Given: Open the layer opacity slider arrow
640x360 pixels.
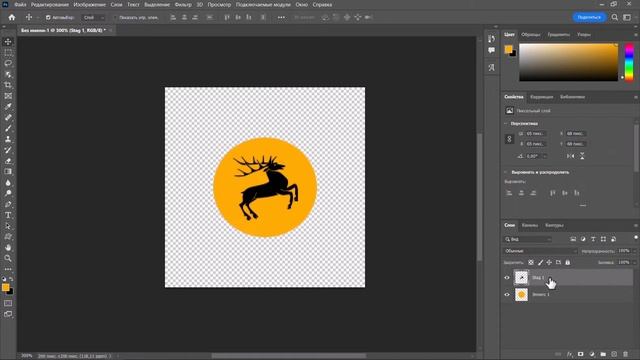Looking at the screenshot, I should tap(634, 251).
